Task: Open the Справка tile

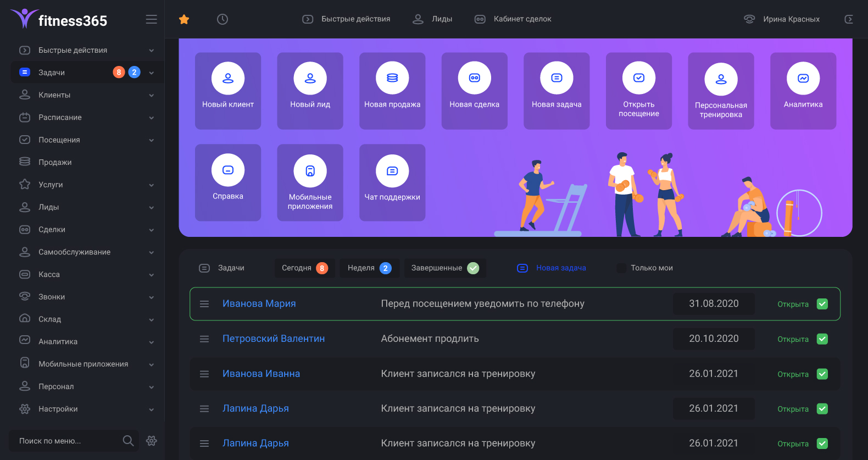Action: click(x=228, y=182)
